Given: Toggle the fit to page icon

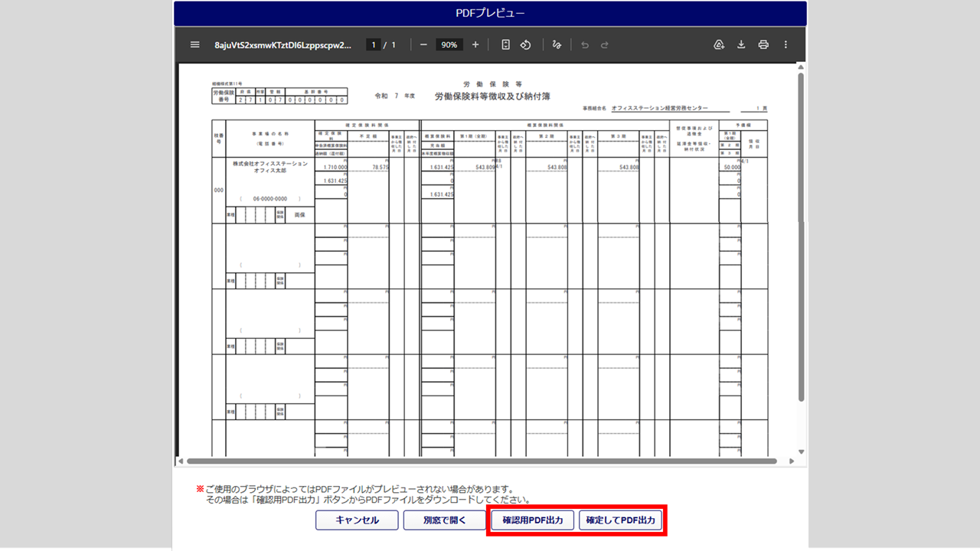Looking at the screenshot, I should point(505,45).
